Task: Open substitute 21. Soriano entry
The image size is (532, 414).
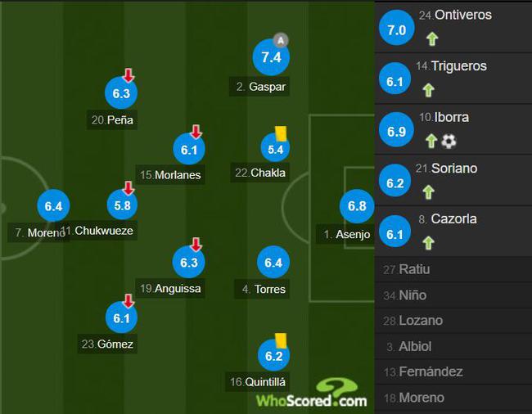Action: point(453,180)
